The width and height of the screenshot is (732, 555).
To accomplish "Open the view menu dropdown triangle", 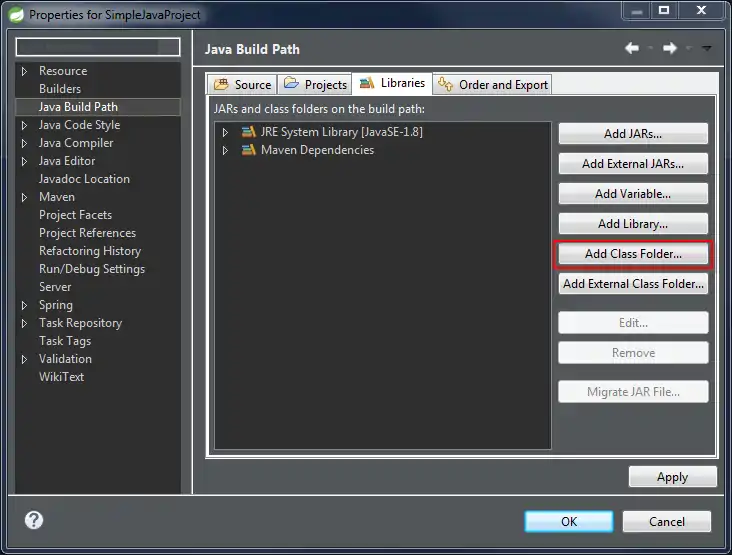I will click(706, 48).
